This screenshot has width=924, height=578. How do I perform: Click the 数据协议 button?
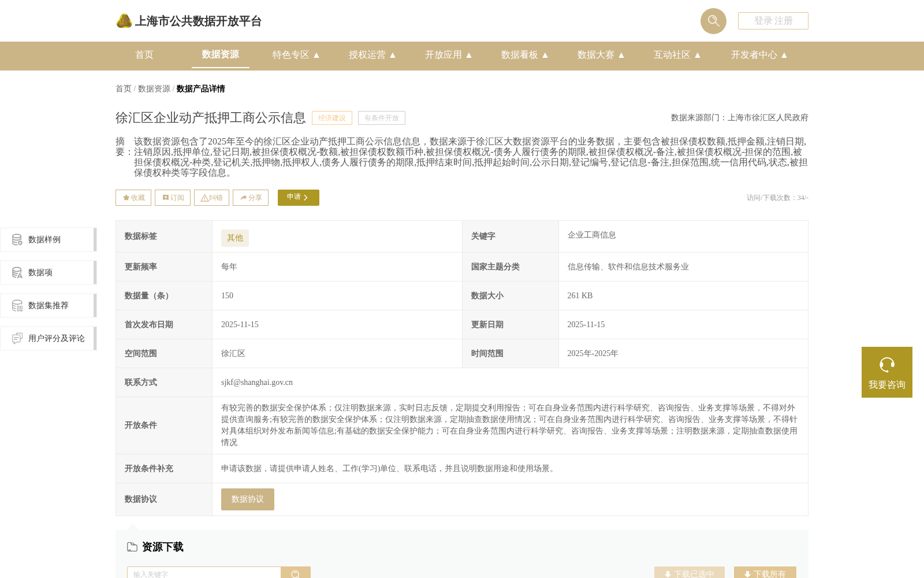(248, 499)
